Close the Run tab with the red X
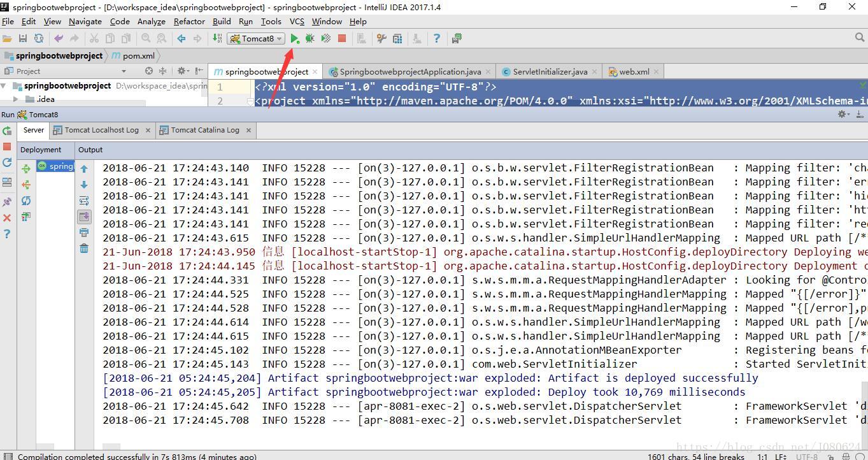 pyautogui.click(x=7, y=218)
